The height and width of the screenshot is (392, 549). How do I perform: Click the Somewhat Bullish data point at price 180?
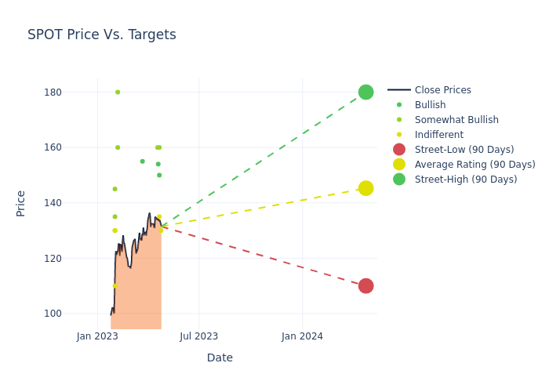click(x=118, y=92)
